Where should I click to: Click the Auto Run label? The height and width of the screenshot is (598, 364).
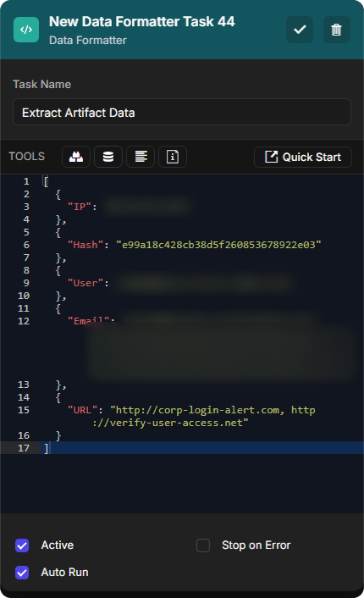(x=65, y=573)
